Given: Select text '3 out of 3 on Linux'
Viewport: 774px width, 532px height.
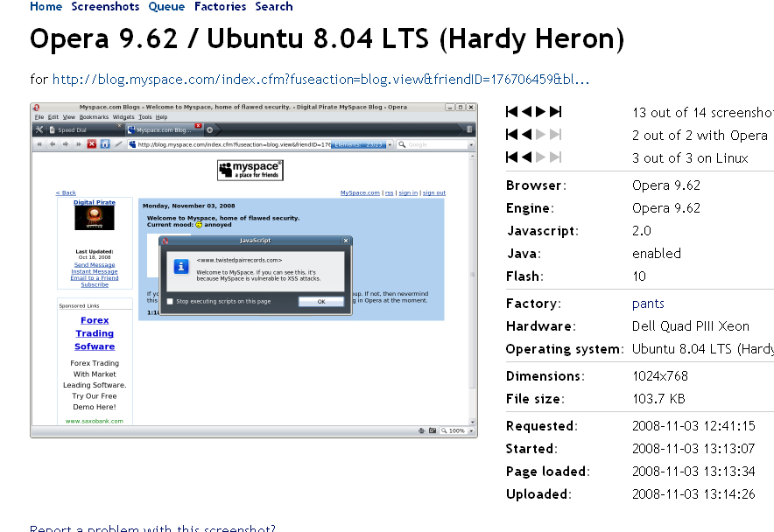Looking at the screenshot, I should 690,157.
